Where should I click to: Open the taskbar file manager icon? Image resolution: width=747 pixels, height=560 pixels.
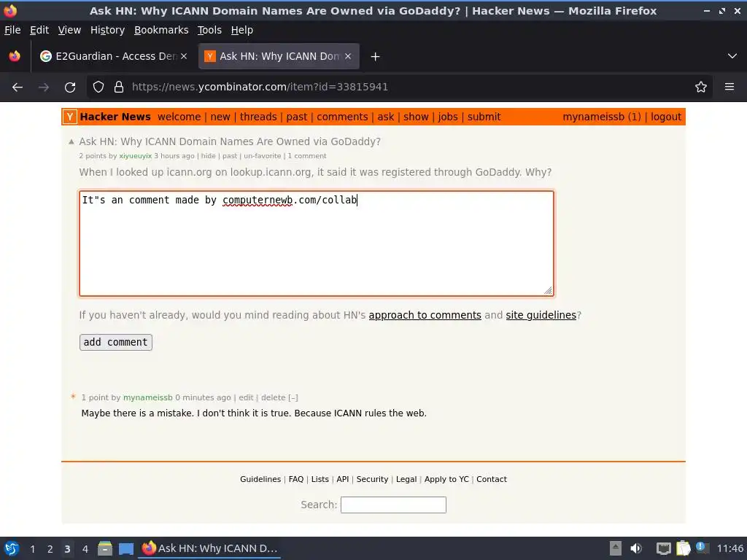click(105, 548)
